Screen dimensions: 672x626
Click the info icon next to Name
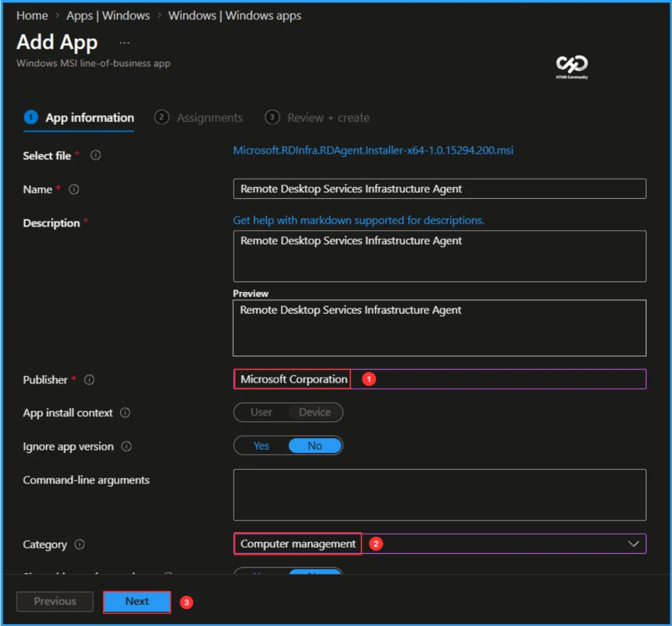click(x=73, y=189)
